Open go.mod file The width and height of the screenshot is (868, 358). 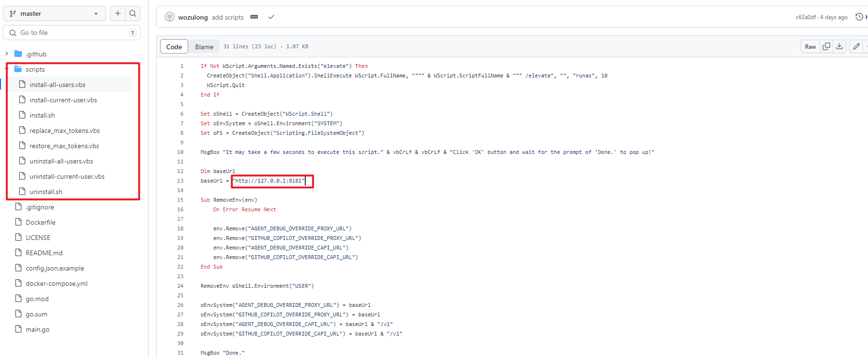pos(37,299)
